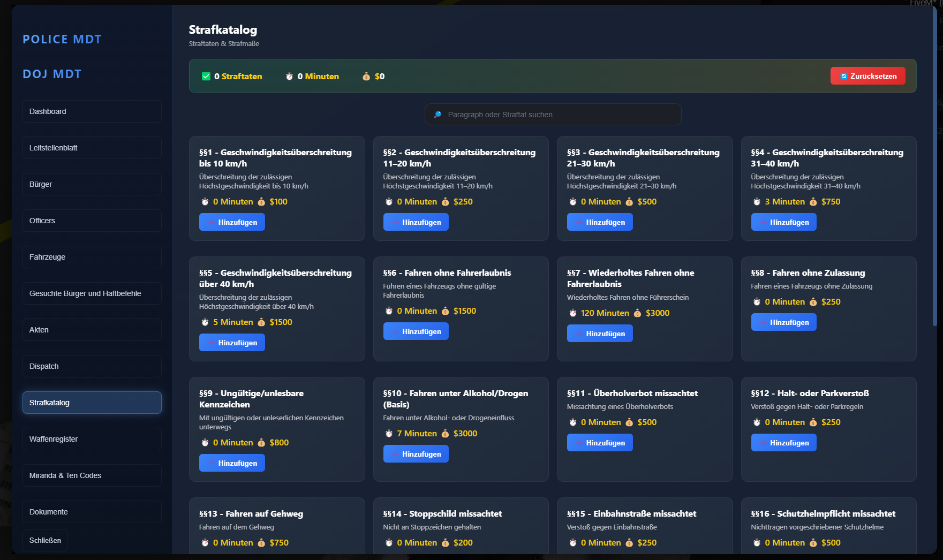This screenshot has width=943, height=560.
Task: Open the Dashboard menu item
Action: pos(92,111)
